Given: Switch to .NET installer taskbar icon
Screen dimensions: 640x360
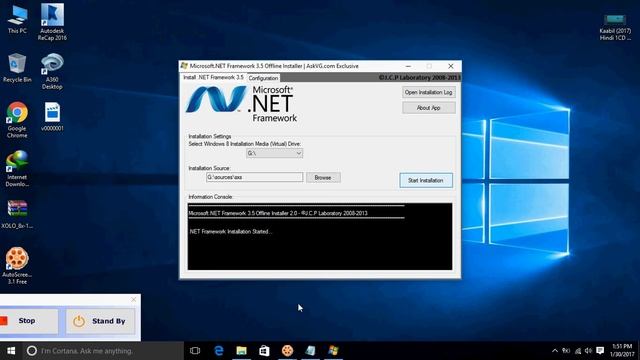Looking at the screenshot, I should point(333,351).
